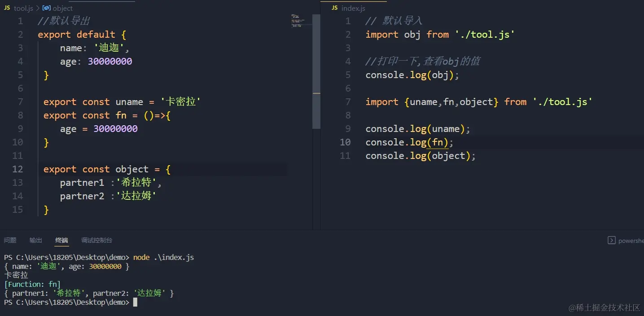Open the 问题 panel tab
Viewport: 644px width, 316px height.
click(x=10, y=240)
